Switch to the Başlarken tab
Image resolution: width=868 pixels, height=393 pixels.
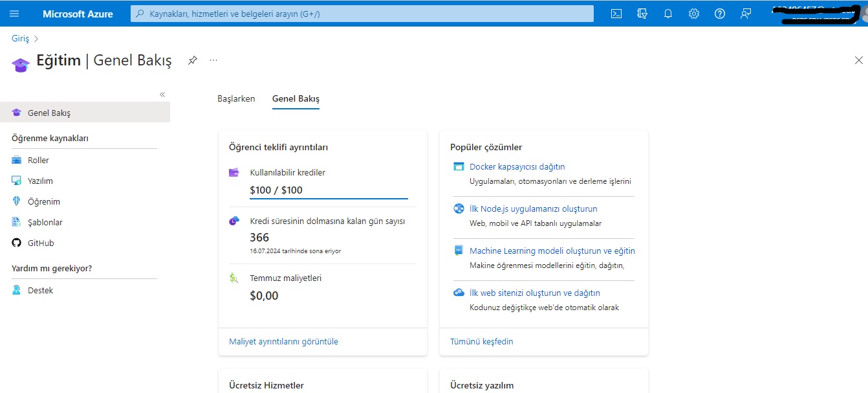(x=236, y=99)
